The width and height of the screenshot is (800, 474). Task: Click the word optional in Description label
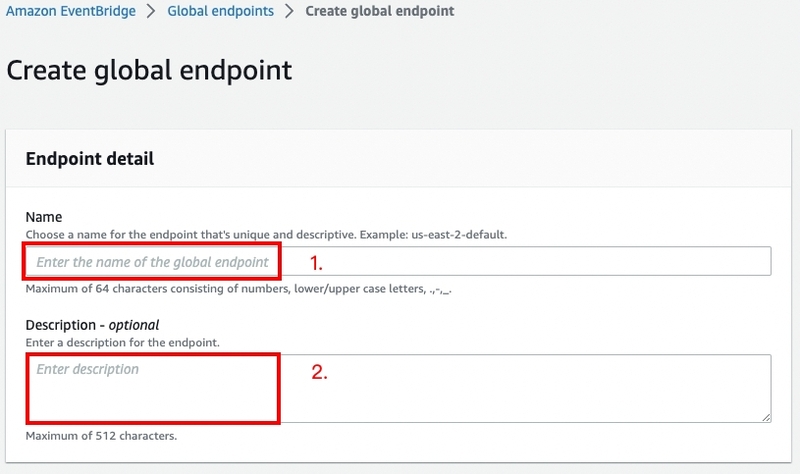coord(134,325)
